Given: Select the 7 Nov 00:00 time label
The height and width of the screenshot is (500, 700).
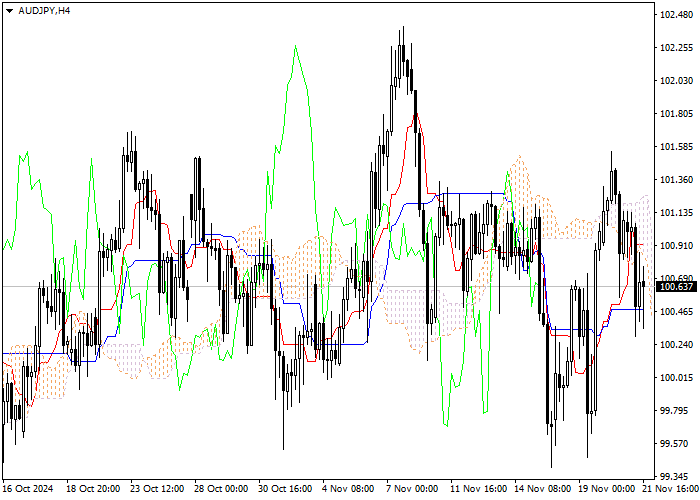Looking at the screenshot, I should [x=412, y=489].
